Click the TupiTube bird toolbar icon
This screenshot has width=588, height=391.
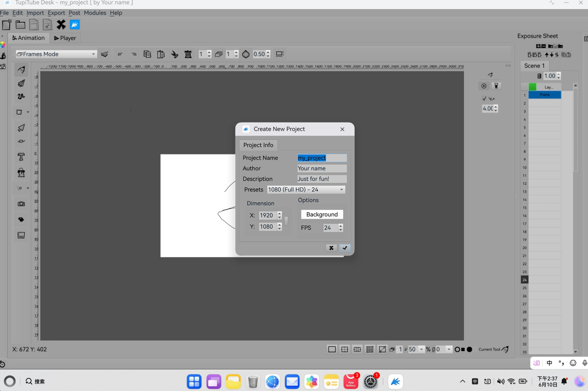(75, 25)
